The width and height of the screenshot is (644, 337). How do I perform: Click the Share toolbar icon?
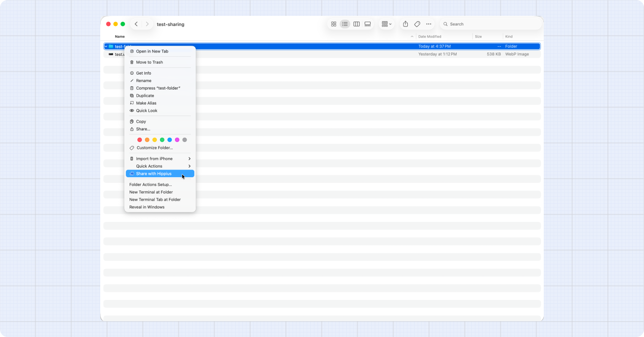point(405,24)
